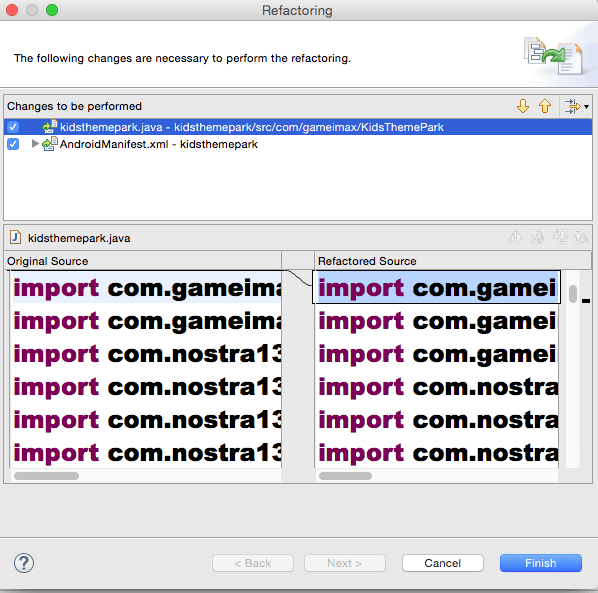Click the kidsthemepark.java change icon in the list
The width and height of the screenshot is (598, 593).
(50, 127)
